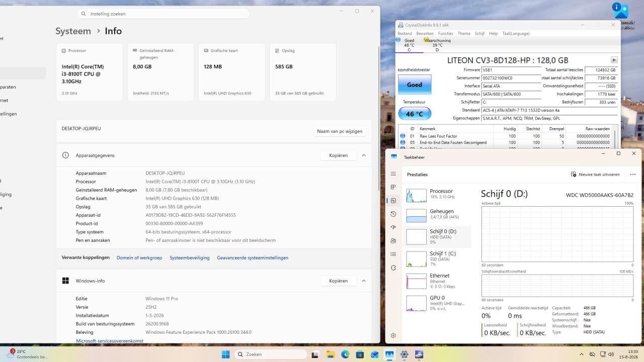Image resolution: width=644 pixels, height=362 pixels.
Task: Open Startup apps icon in Task Manager
Action: tap(393, 227)
